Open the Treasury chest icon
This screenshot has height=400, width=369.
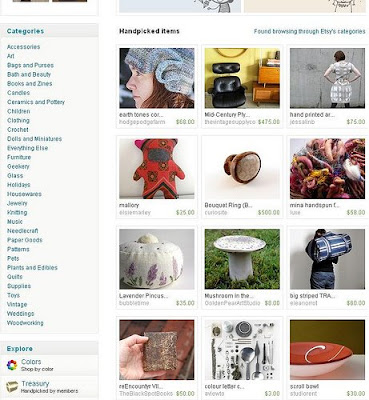click(12, 387)
